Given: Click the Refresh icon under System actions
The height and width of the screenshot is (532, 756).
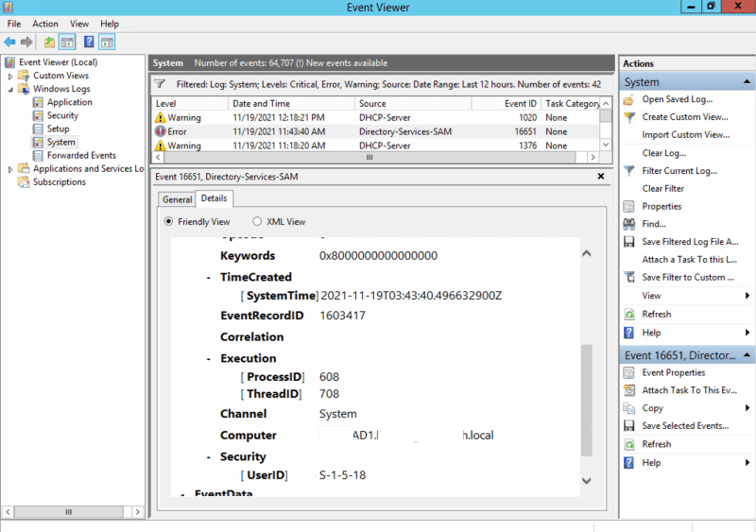Looking at the screenshot, I should tap(629, 315).
